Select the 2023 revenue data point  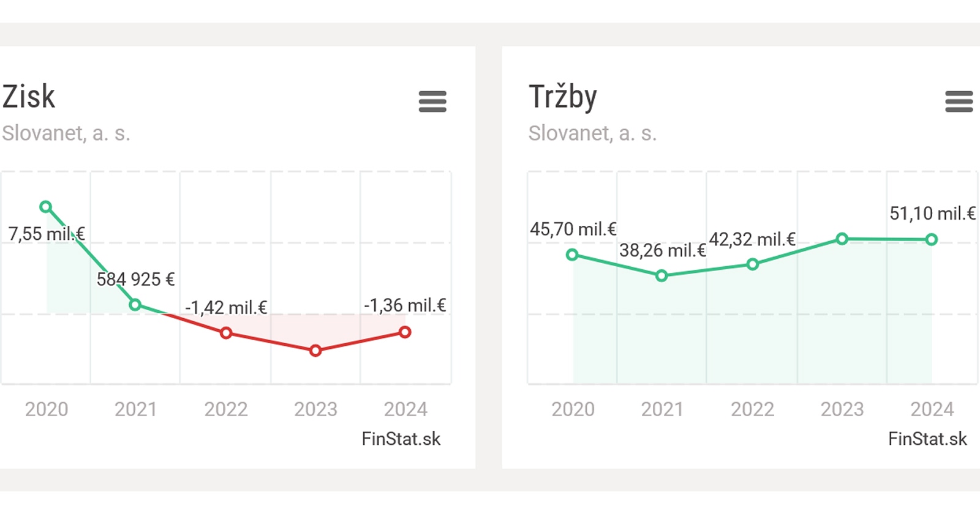(x=842, y=239)
